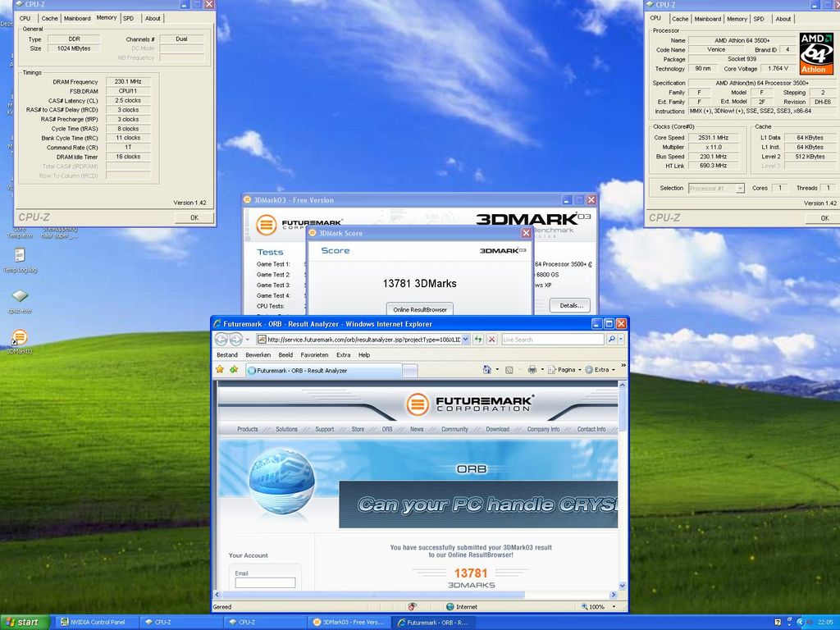Click the vertical scrollbar down arrow in IE

click(622, 586)
